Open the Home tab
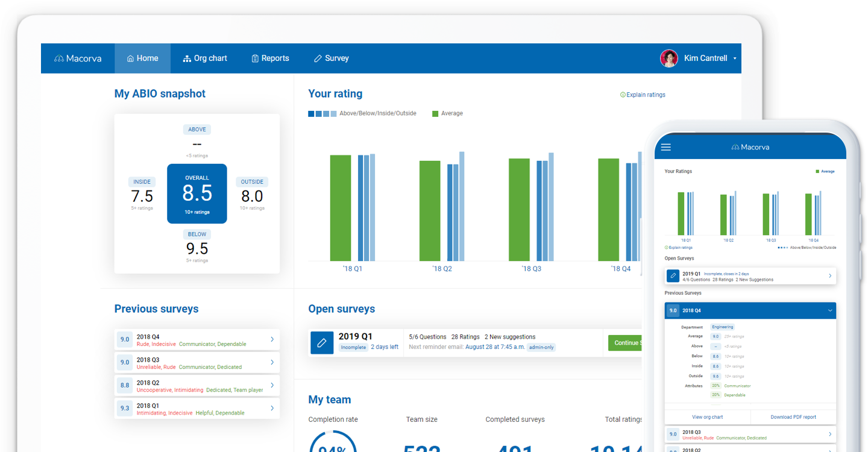The image size is (868, 452). [143, 58]
